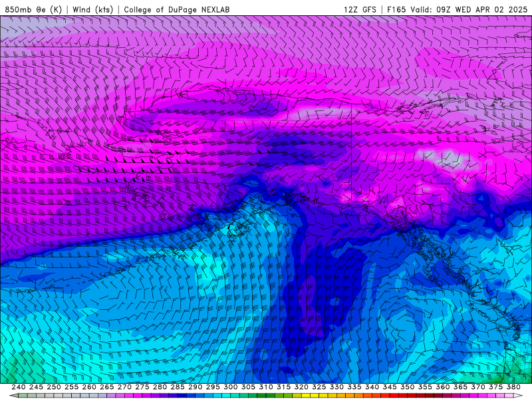Click the 245 value on the color scale
This screenshot has height=399, width=532.
point(36,387)
